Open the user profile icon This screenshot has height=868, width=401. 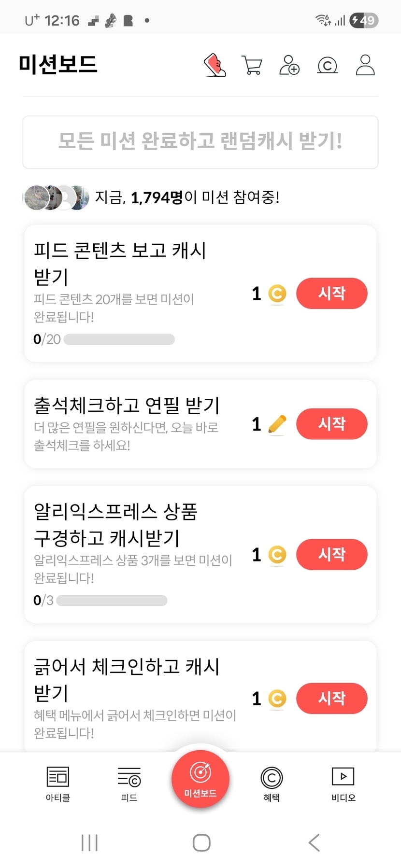[x=365, y=65]
